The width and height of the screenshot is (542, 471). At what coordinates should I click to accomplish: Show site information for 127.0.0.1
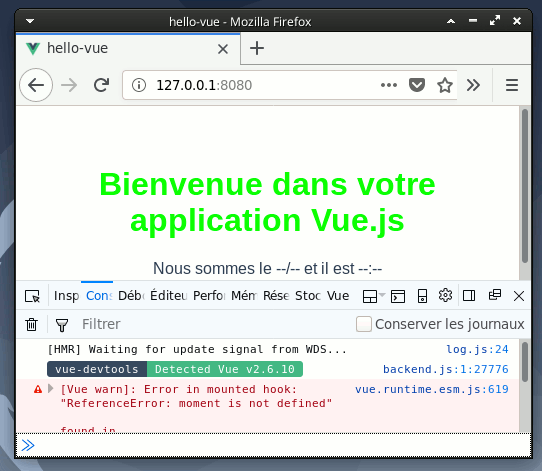(139, 85)
